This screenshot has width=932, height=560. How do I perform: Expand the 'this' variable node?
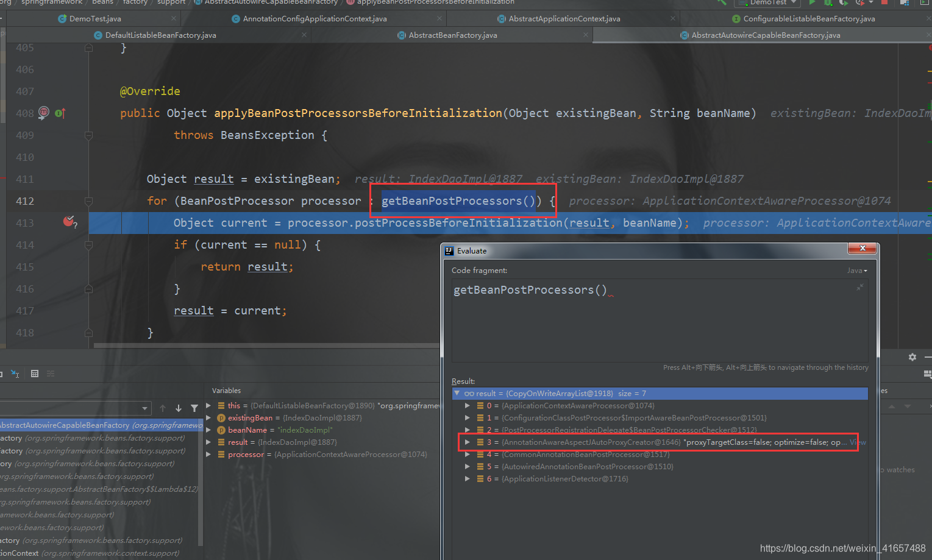pyautogui.click(x=208, y=405)
